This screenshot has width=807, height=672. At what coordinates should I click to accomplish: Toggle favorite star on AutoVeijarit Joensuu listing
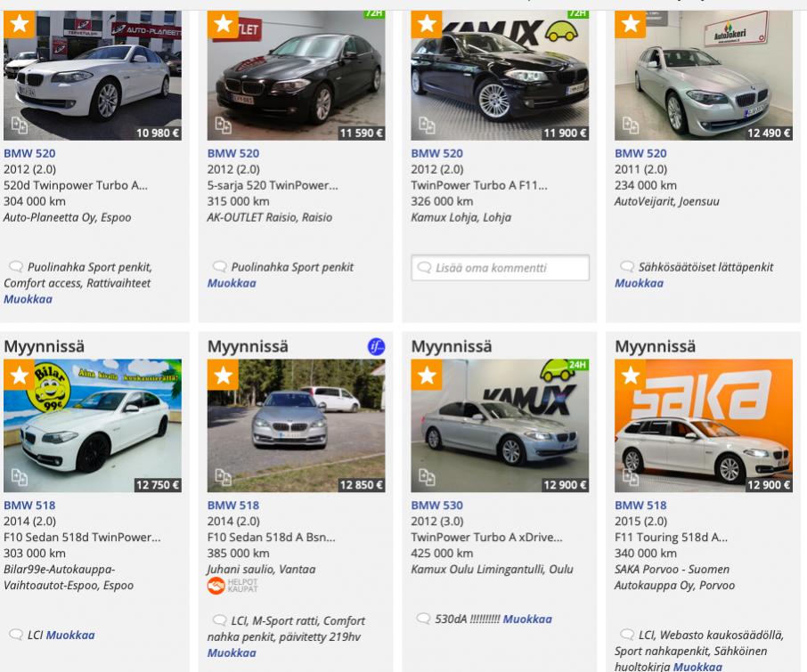631,24
